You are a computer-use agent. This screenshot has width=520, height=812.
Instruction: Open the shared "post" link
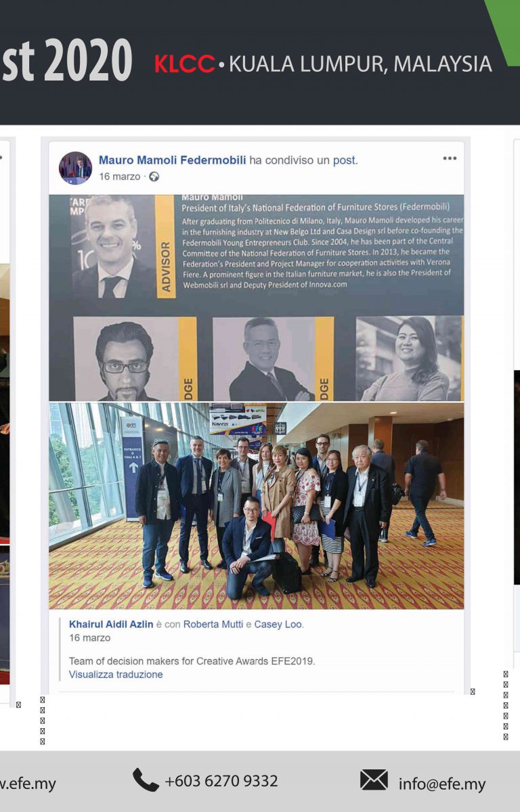tap(344, 160)
